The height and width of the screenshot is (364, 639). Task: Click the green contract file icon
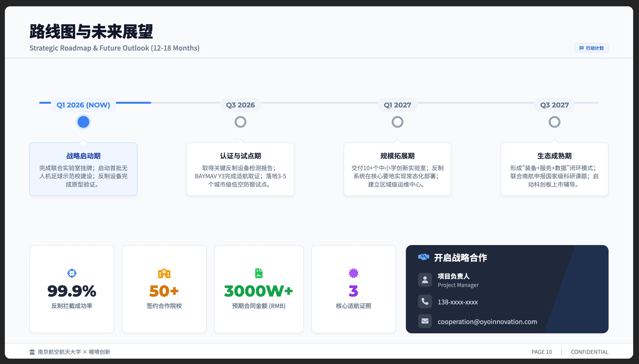pyautogui.click(x=259, y=273)
